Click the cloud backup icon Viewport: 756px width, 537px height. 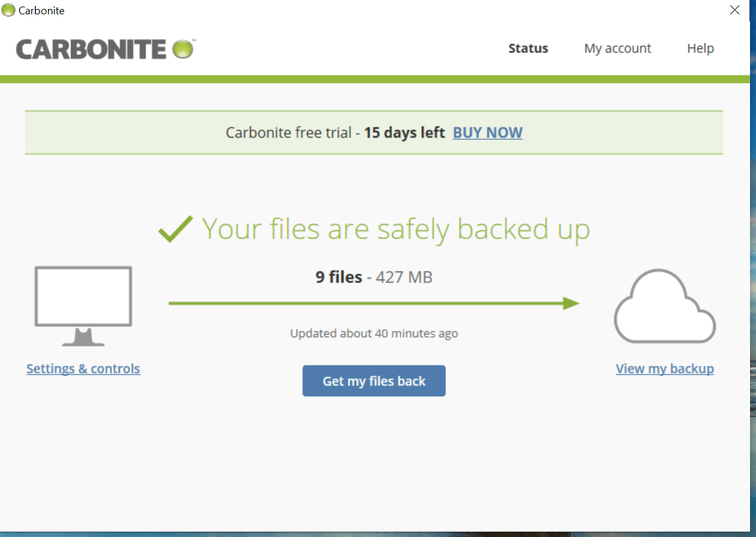tap(664, 306)
